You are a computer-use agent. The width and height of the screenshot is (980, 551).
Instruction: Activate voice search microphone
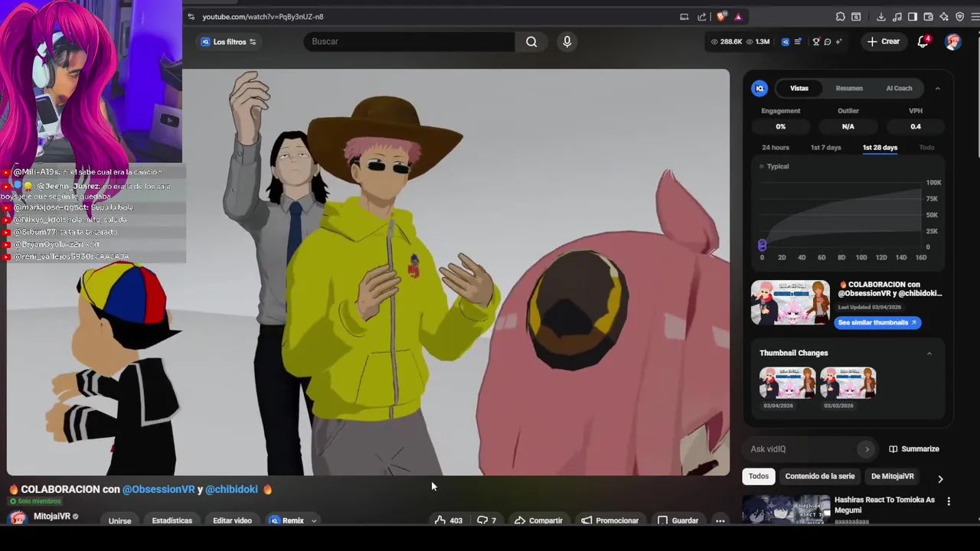click(x=567, y=41)
